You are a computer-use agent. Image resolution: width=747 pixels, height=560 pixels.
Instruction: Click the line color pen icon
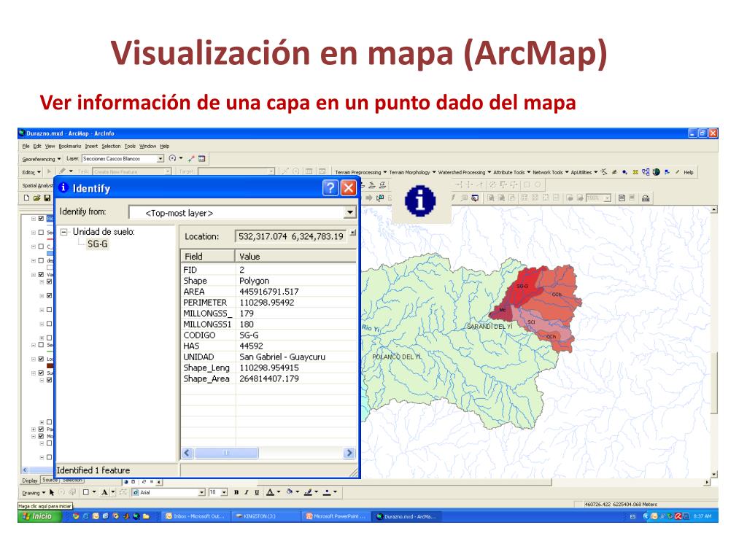point(309,492)
